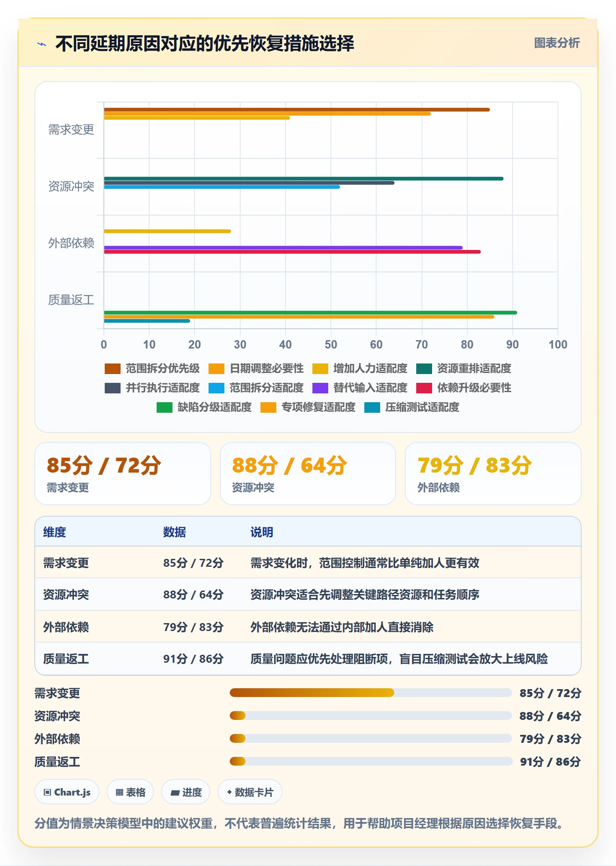Screen dimensions: 616x866
Task: Click the 外部依赖 progress bar
Action: pos(370,738)
